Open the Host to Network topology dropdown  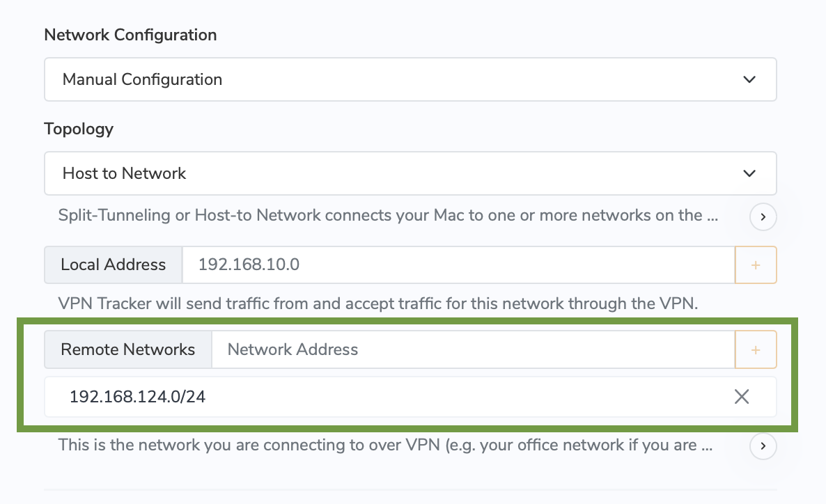(410, 173)
